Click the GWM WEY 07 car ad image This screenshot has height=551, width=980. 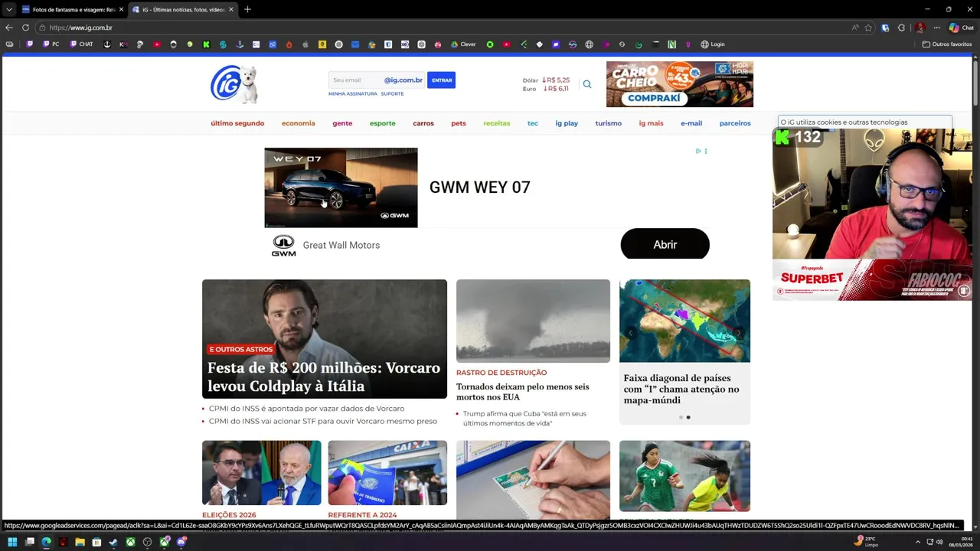point(341,187)
